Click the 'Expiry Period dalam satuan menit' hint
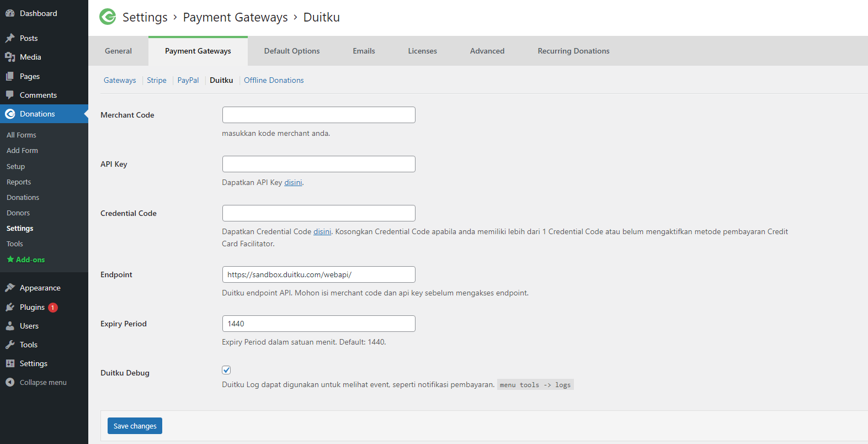The image size is (868, 444). pyautogui.click(x=304, y=342)
